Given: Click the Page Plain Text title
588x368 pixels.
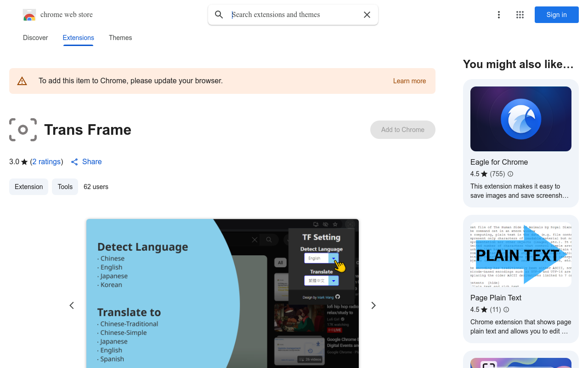Looking at the screenshot, I should (496, 298).
